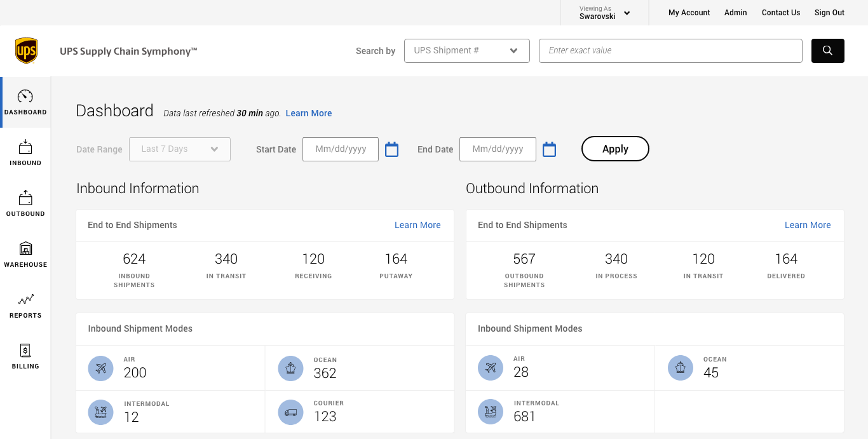Click the 624 Inbound Shipments figure
868x439 pixels.
(x=134, y=259)
